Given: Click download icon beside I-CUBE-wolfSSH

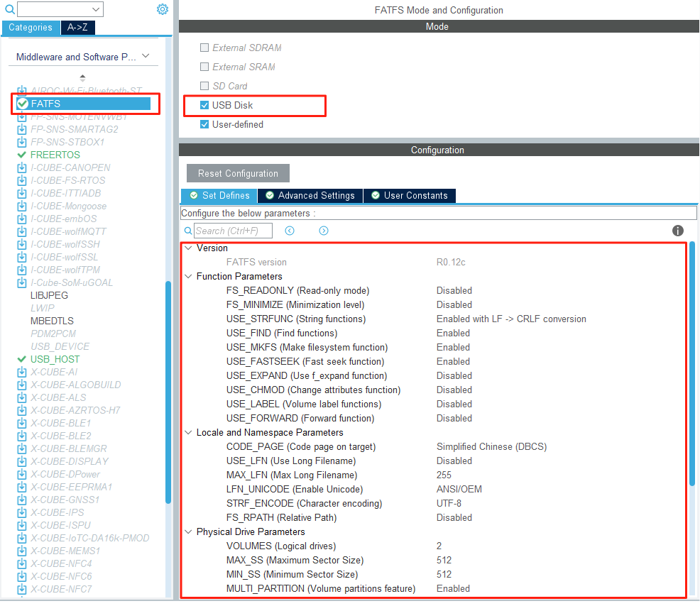Looking at the screenshot, I should pos(21,245).
